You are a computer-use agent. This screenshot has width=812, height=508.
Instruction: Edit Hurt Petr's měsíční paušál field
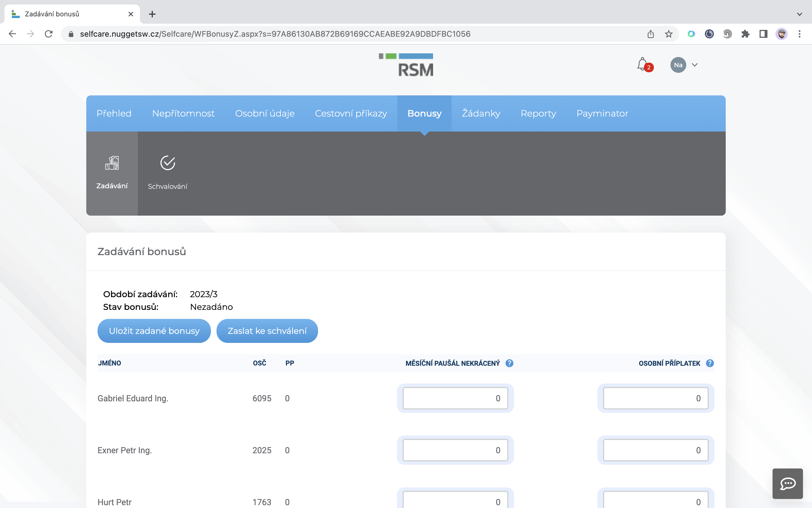455,500
